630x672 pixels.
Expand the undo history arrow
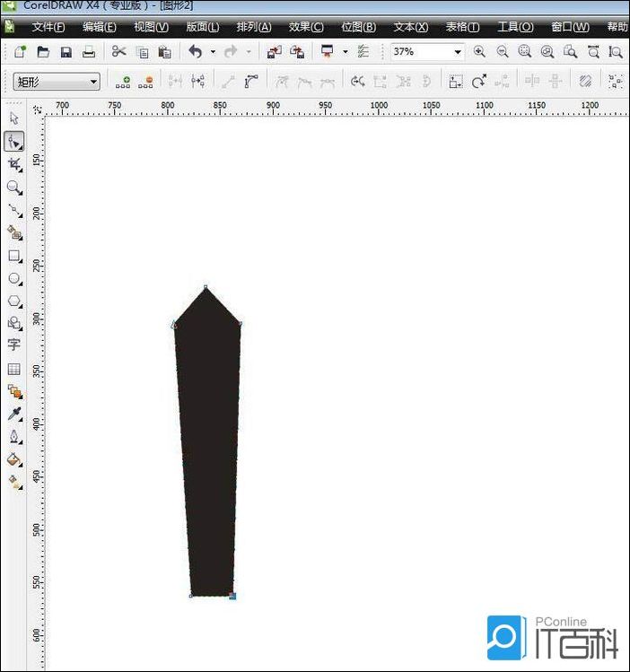pos(213,52)
